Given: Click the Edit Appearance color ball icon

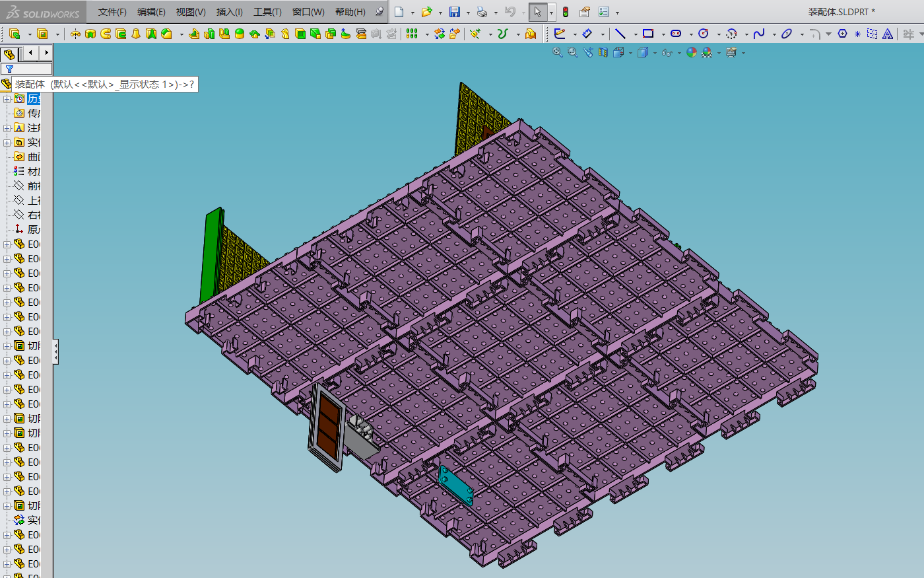Looking at the screenshot, I should coord(692,52).
